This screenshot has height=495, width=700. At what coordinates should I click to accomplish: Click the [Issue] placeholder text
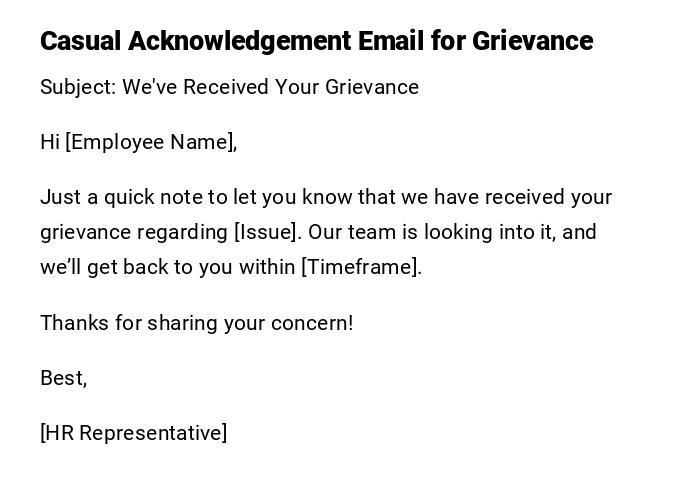tap(267, 232)
